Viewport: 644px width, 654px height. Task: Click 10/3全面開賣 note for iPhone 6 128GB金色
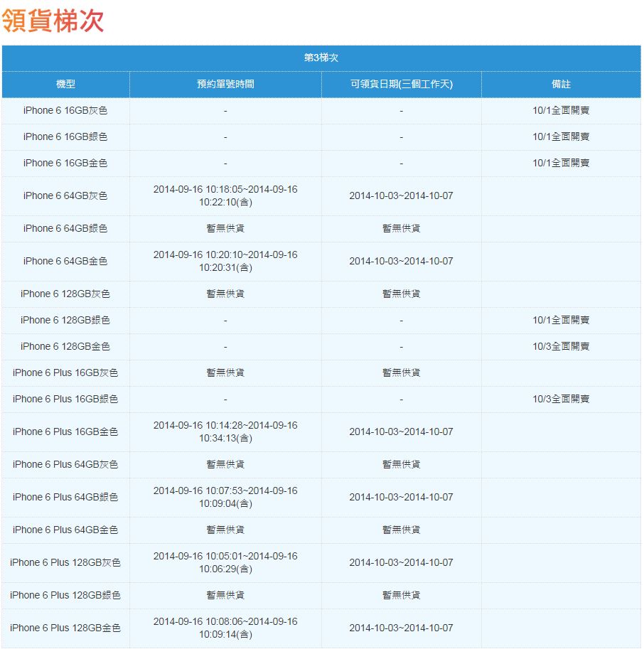561,347
